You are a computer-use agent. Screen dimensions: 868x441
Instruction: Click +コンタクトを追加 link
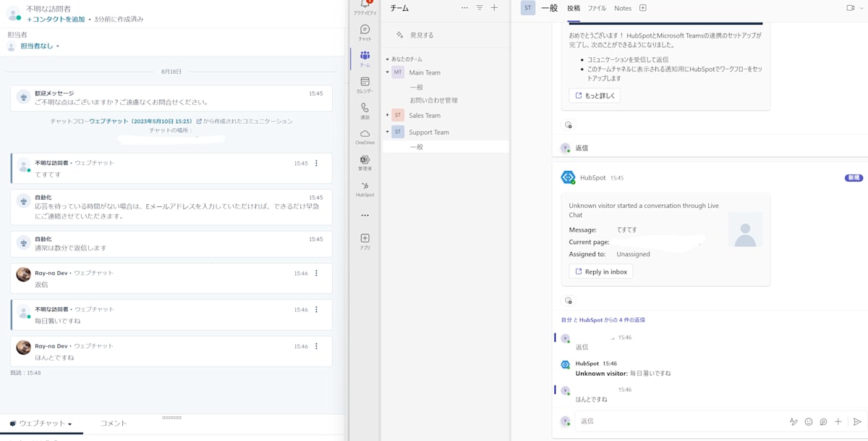[x=56, y=20]
